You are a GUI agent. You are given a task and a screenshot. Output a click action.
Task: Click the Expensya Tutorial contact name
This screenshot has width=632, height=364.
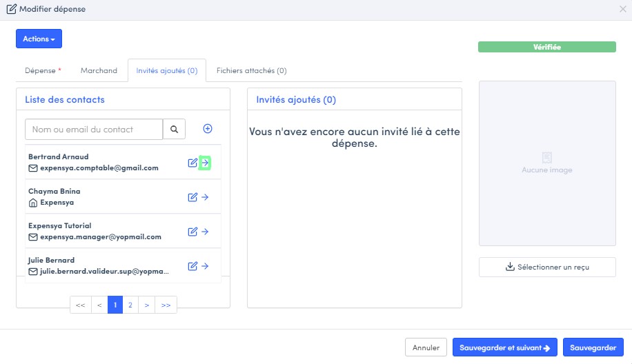59,225
